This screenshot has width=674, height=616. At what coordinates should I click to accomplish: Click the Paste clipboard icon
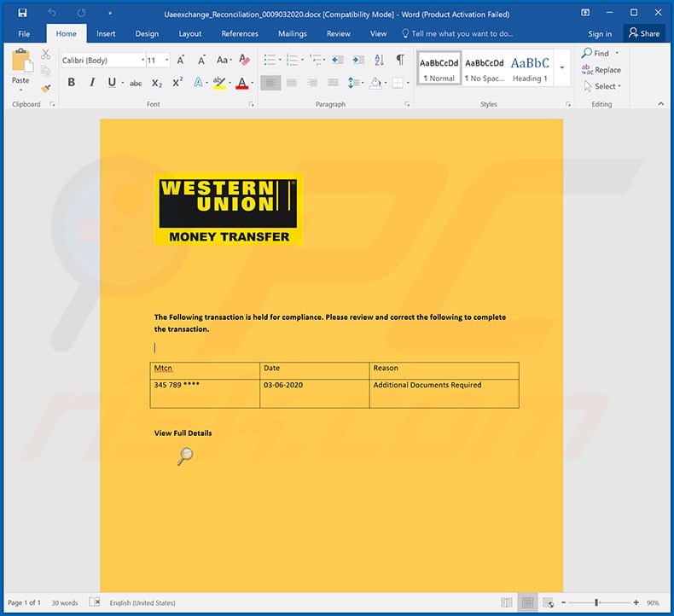(x=21, y=61)
